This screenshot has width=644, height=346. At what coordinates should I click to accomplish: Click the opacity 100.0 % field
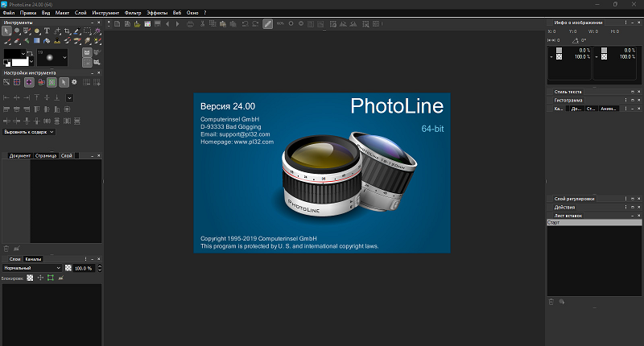point(84,268)
